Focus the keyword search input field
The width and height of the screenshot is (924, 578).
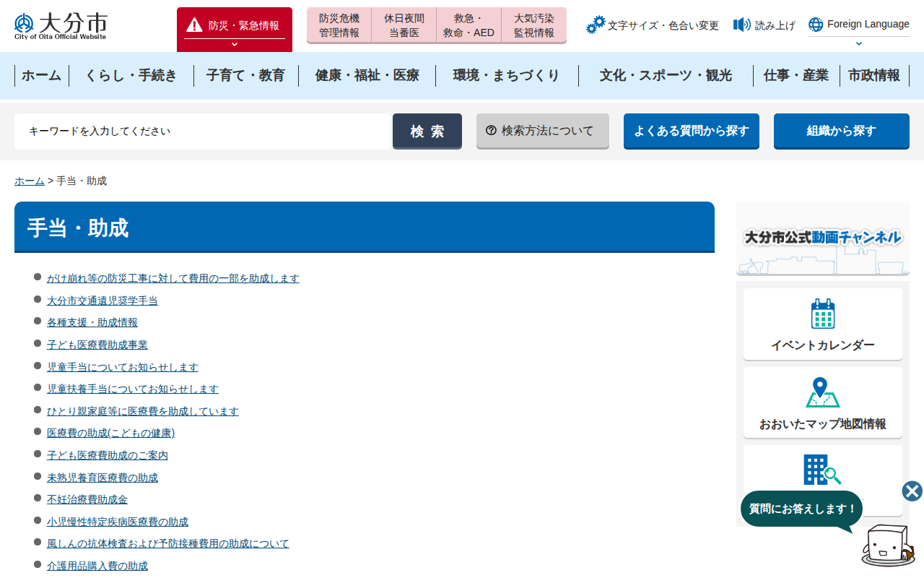pos(204,131)
